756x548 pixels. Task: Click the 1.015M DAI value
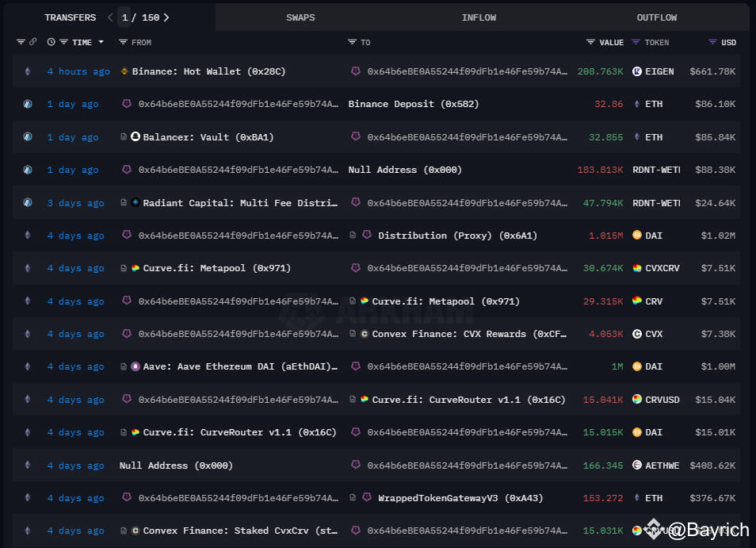point(606,236)
